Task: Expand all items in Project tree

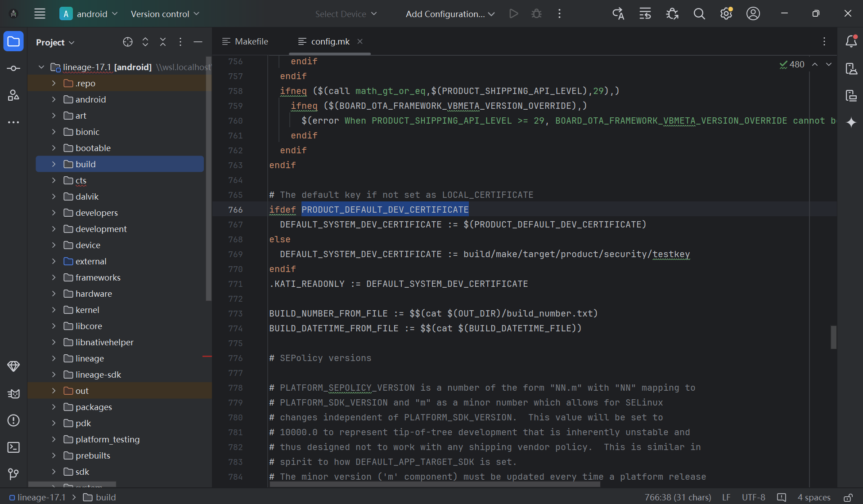Action: [145, 42]
